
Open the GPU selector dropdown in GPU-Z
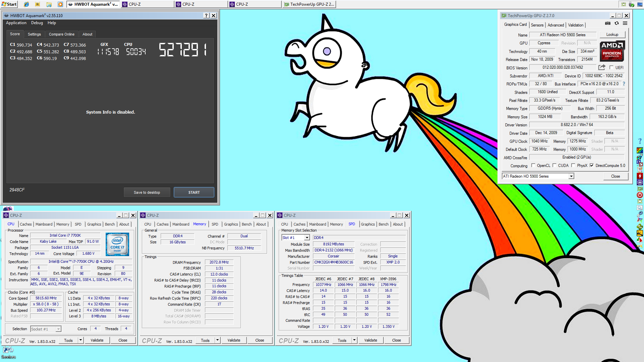(571, 176)
